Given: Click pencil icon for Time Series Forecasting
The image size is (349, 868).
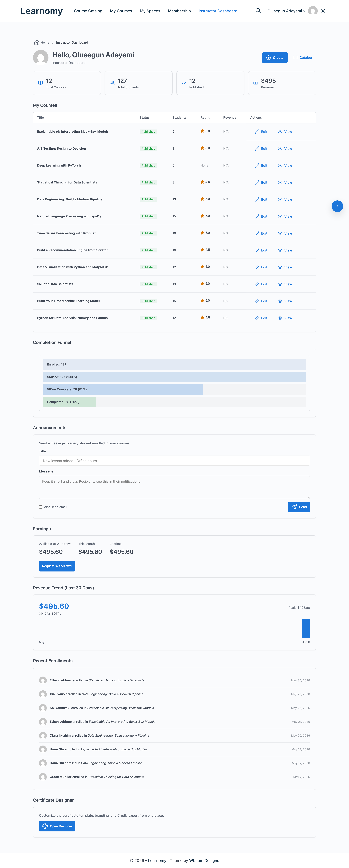Looking at the screenshot, I should (257, 233).
